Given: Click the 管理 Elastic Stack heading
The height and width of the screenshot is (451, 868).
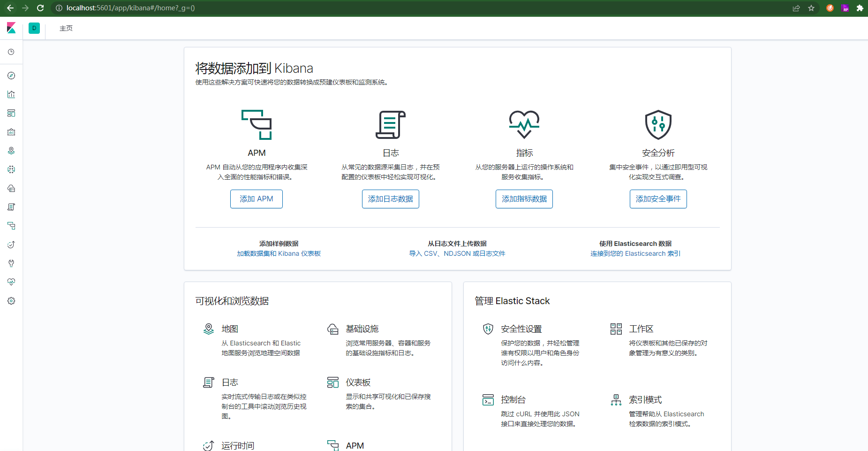Looking at the screenshot, I should [512, 301].
